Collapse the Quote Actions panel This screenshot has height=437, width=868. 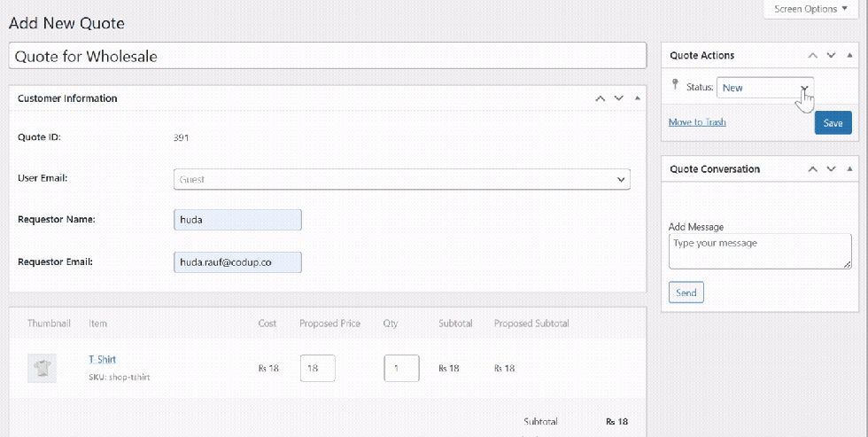(849, 56)
